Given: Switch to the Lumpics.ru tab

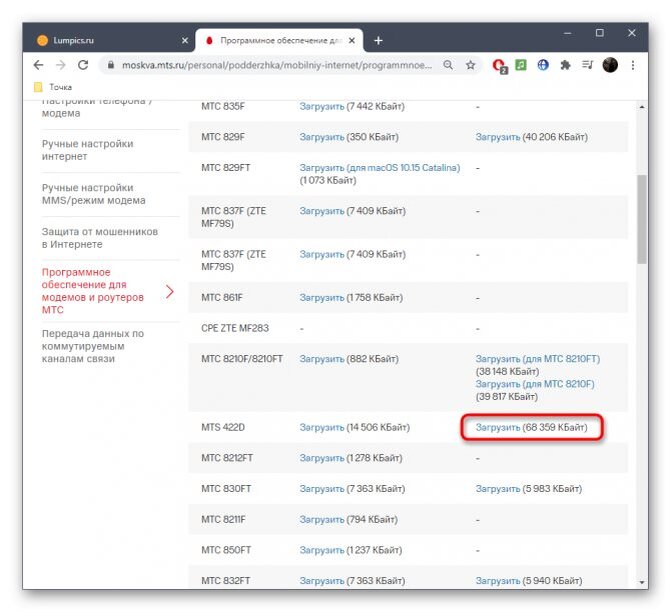Looking at the screenshot, I should pyautogui.click(x=109, y=41).
